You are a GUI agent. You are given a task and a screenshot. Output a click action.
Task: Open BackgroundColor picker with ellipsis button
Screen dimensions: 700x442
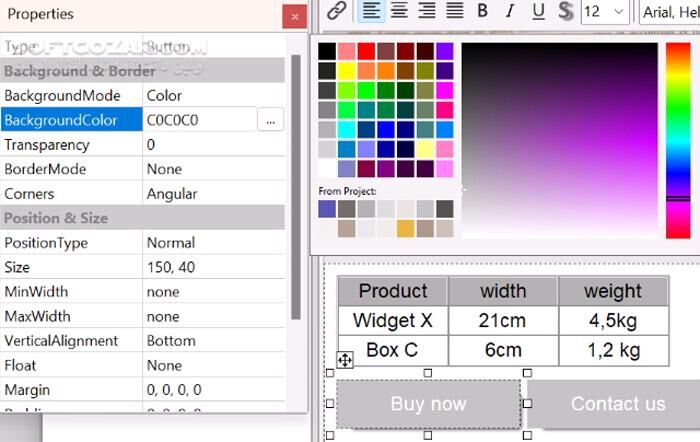coord(270,120)
